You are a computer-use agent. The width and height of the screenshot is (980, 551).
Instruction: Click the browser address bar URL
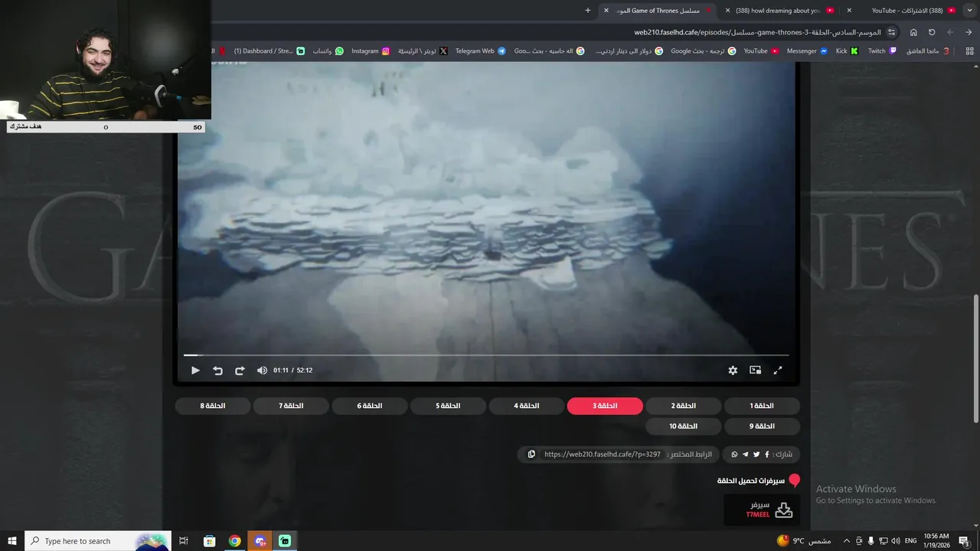tap(758, 32)
